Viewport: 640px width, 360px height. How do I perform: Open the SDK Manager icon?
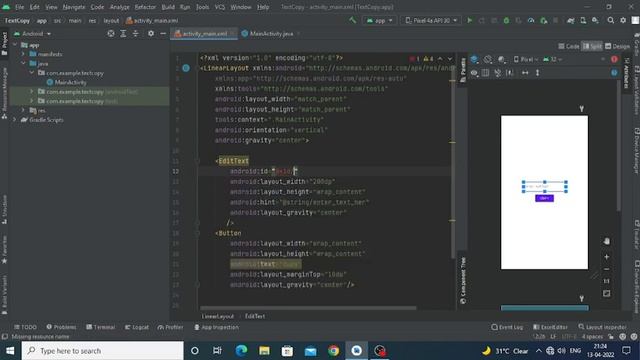coord(596,20)
